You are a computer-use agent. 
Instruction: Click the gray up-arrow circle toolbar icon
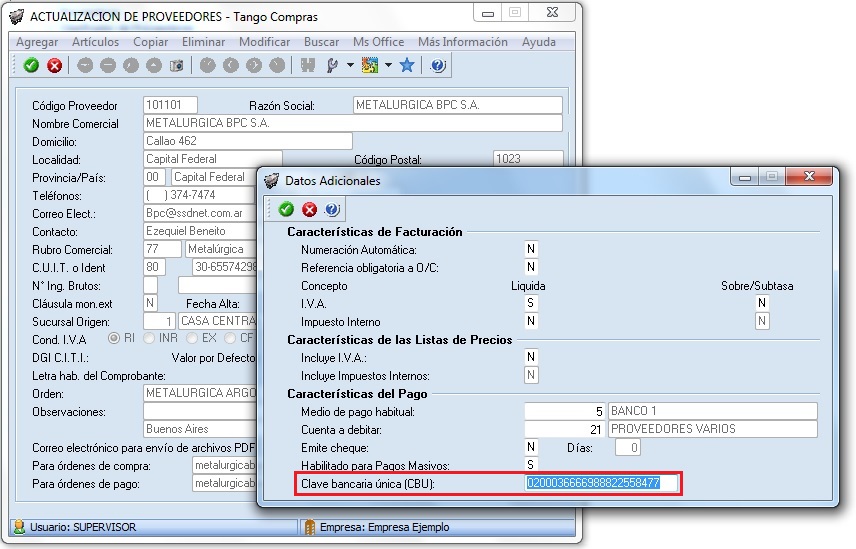[x=154, y=65]
